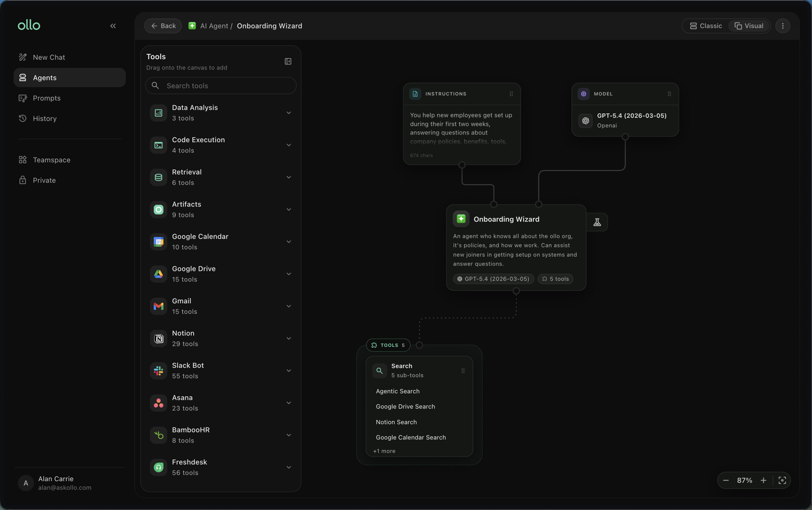This screenshot has height=510, width=812.
Task: Zoom in with the plus icon
Action: (763, 481)
